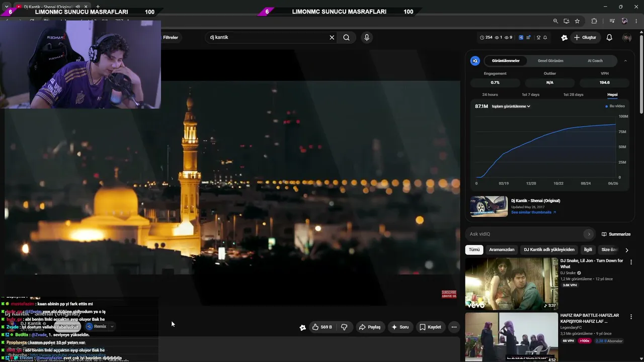This screenshot has height=362, width=644.
Task: Save the video with Kaydet
Action: (430, 327)
